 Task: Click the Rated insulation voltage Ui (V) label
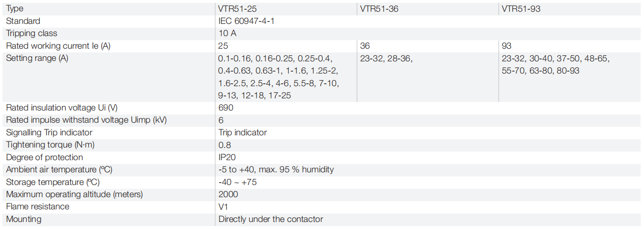click(x=61, y=108)
